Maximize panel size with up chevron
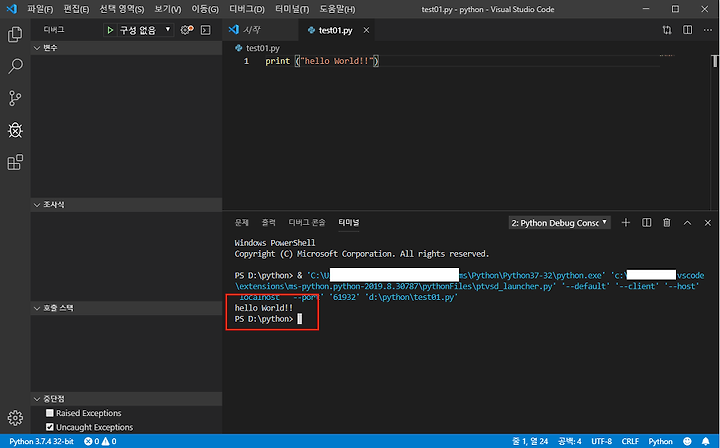 (x=687, y=223)
